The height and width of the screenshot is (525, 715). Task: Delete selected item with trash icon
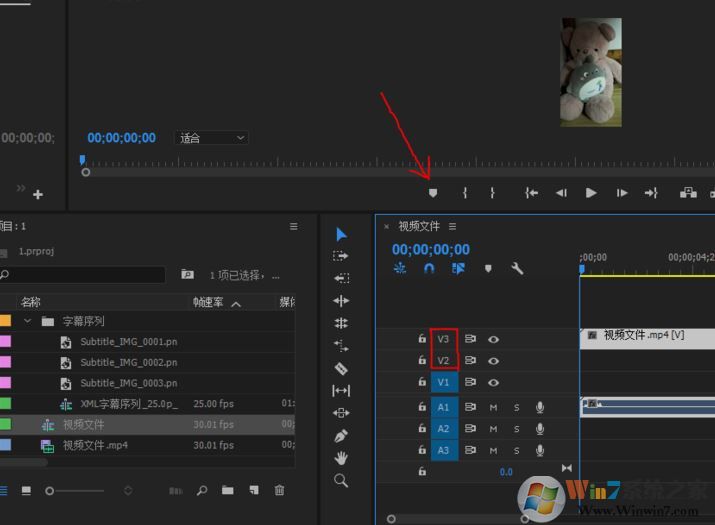pyautogui.click(x=279, y=491)
